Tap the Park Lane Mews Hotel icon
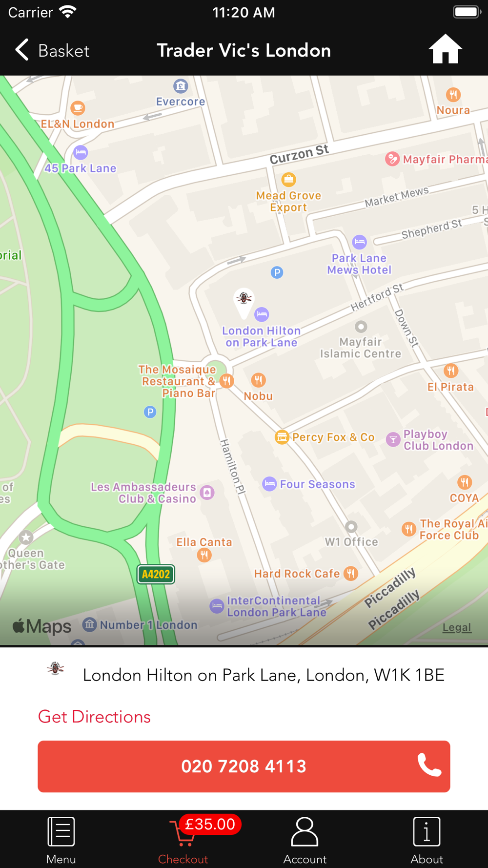488x868 pixels. click(x=360, y=242)
